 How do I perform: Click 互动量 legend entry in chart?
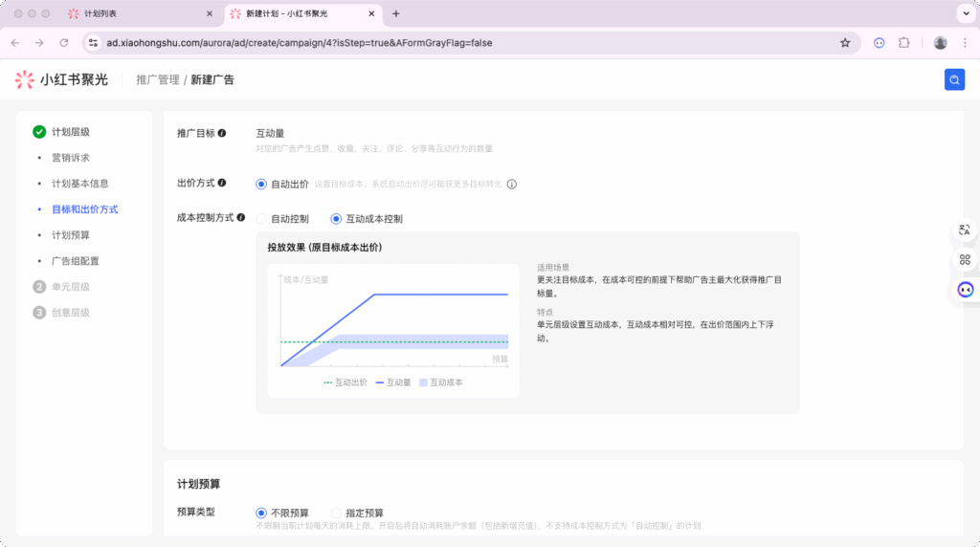click(x=393, y=383)
